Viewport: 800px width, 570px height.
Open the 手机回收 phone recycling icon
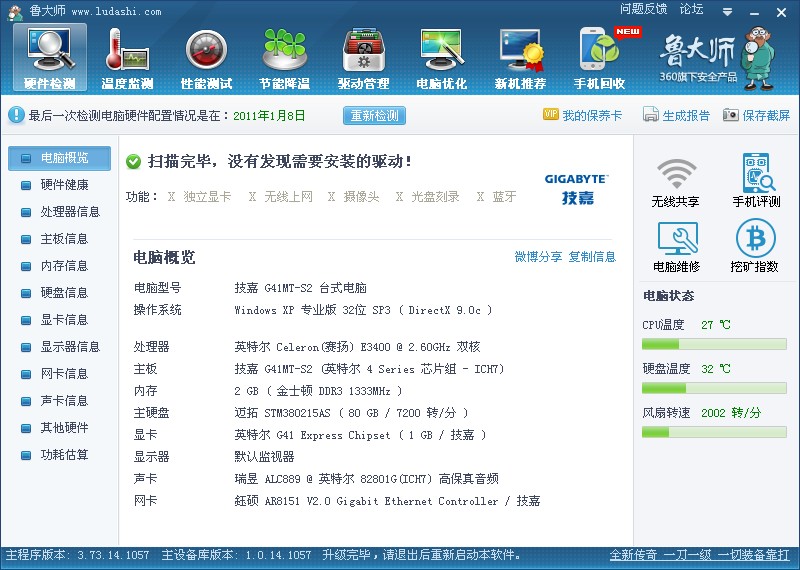[599, 57]
